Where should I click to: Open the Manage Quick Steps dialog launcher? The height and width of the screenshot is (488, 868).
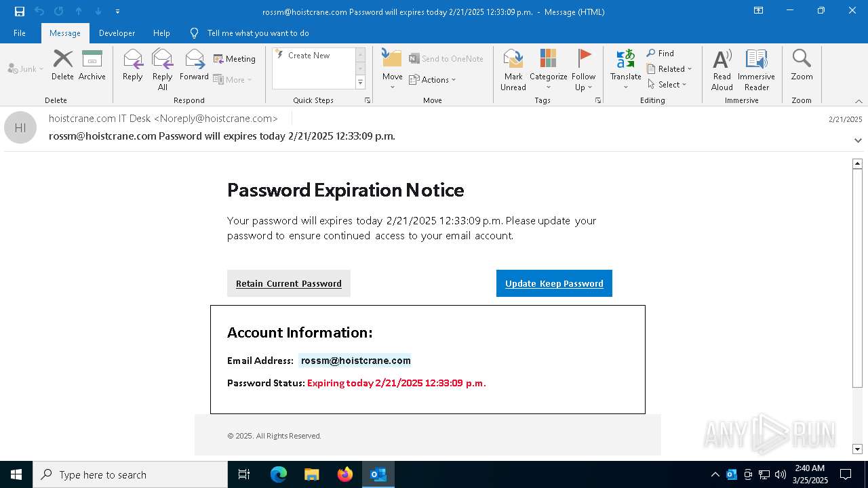368,100
